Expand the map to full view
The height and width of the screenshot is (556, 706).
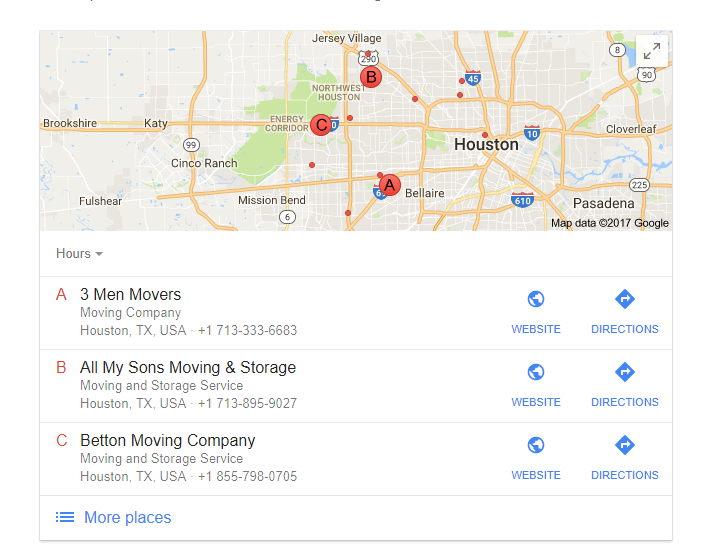click(x=652, y=51)
